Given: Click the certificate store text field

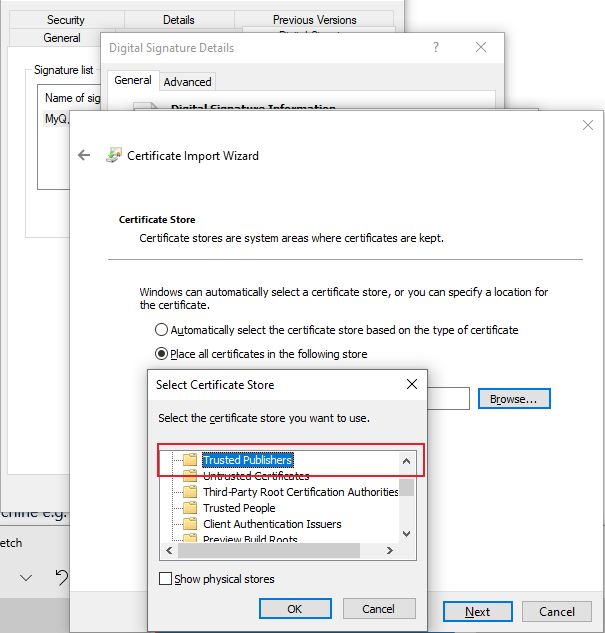Looking at the screenshot, I should click(448, 398).
